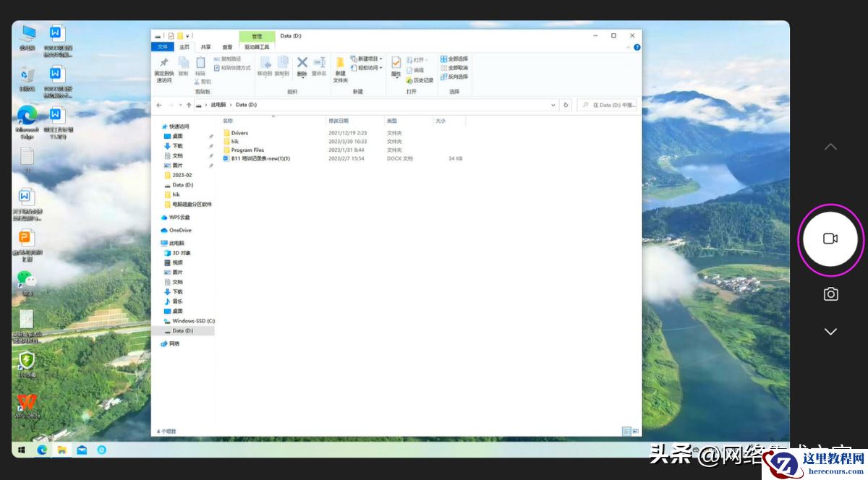The width and height of the screenshot is (868, 480).
Task: Click the Paste (粘贴) ribbon icon
Action: [200, 66]
